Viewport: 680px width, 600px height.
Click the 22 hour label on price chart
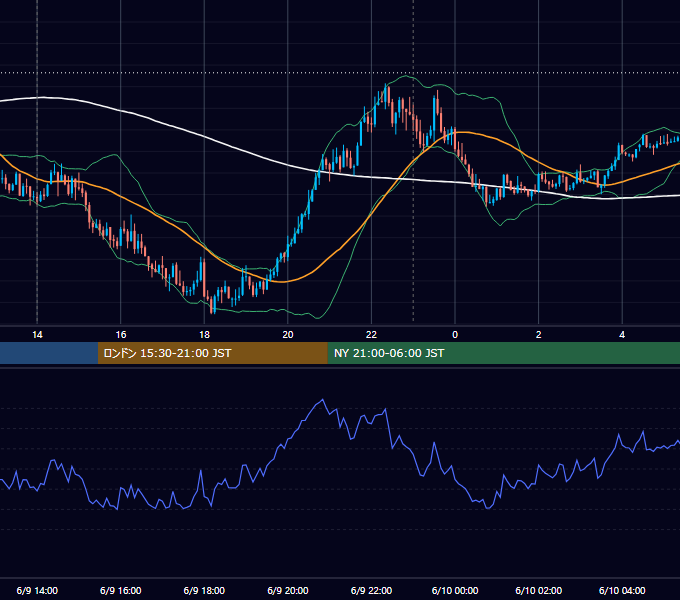[x=371, y=335]
